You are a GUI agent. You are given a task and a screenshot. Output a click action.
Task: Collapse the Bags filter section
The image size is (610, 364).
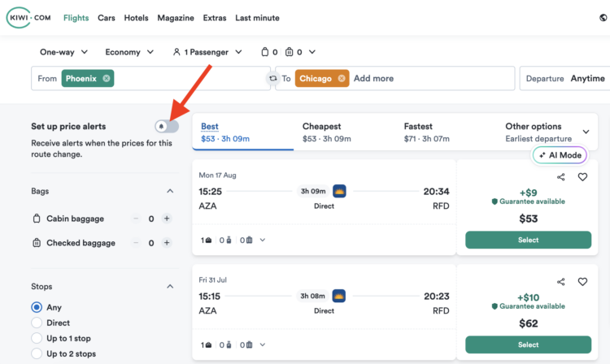170,191
